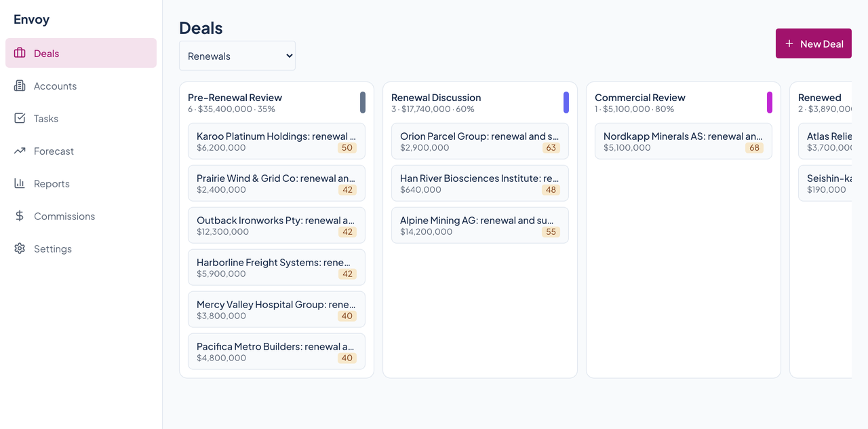Select the Alpine Mining AG deal
Image resolution: width=868 pixels, height=429 pixels.
point(480,225)
